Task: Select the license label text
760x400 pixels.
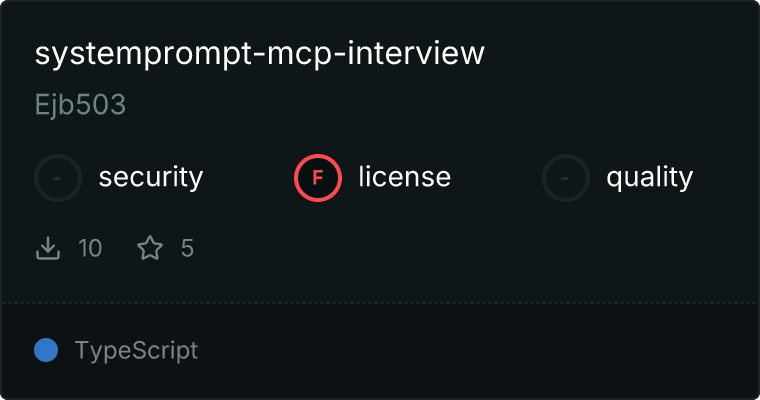Action: click(404, 177)
